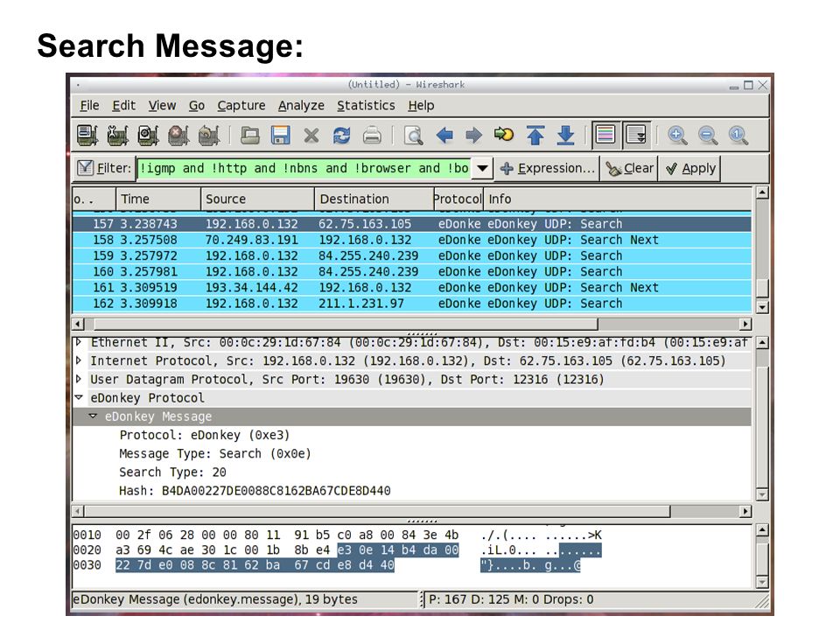Go forward in packet history arrow
The image size is (840, 630).
473,135
